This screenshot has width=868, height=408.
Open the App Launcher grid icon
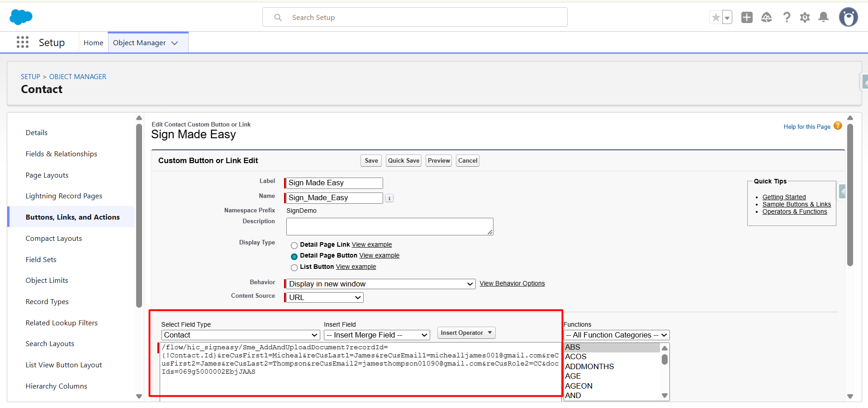pyautogui.click(x=23, y=42)
